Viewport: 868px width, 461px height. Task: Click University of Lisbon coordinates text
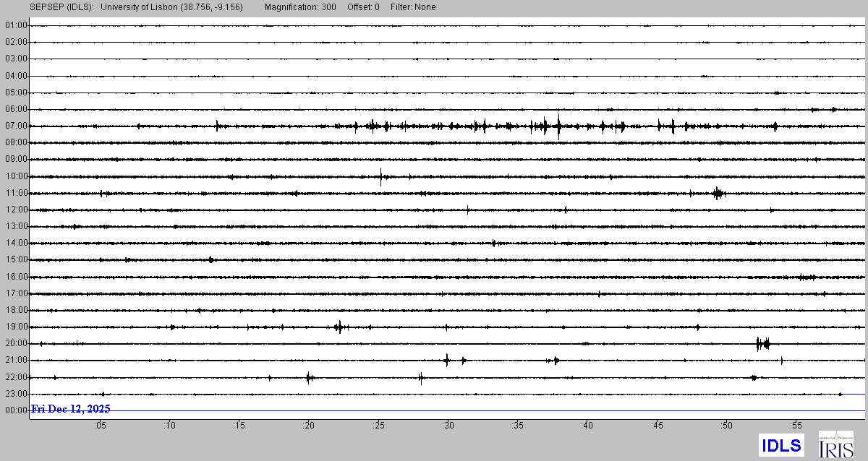(171, 7)
